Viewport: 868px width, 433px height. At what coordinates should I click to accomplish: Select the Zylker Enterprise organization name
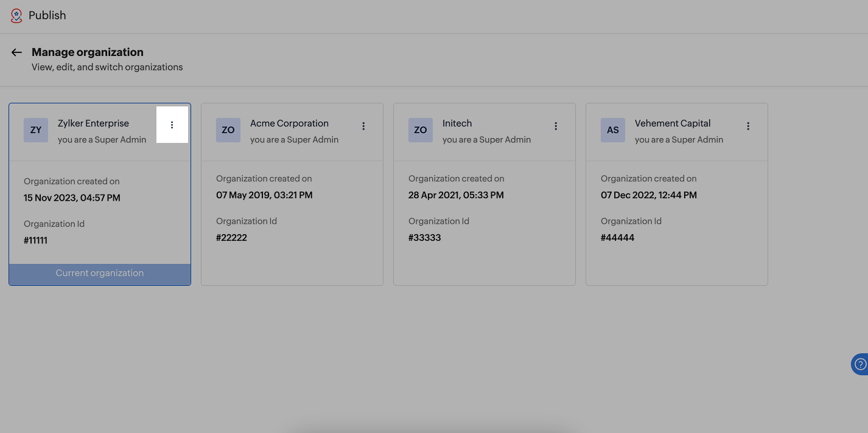point(93,123)
